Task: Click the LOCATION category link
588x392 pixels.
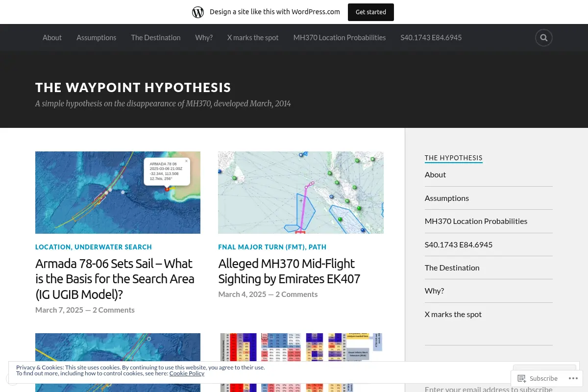Action: [x=53, y=247]
